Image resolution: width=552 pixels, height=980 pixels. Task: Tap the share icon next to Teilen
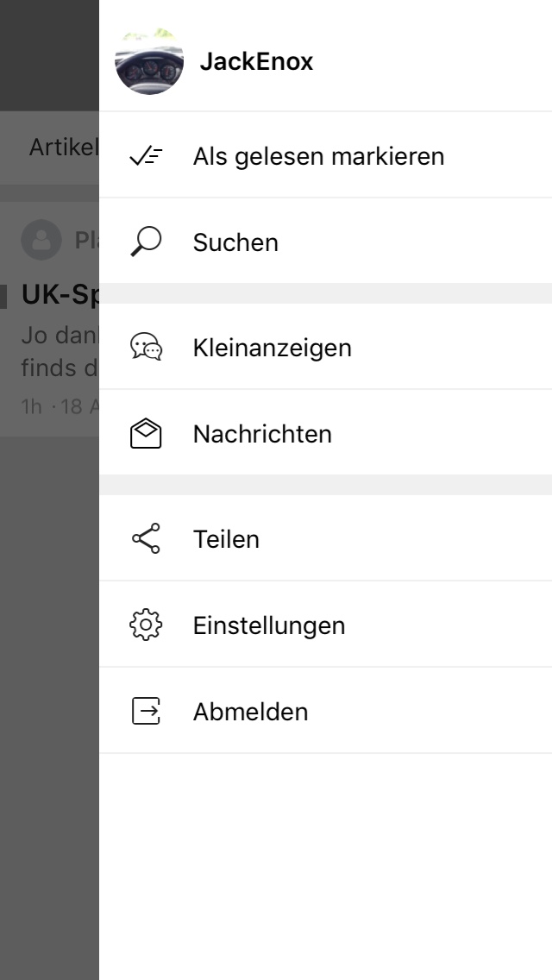pos(146,539)
